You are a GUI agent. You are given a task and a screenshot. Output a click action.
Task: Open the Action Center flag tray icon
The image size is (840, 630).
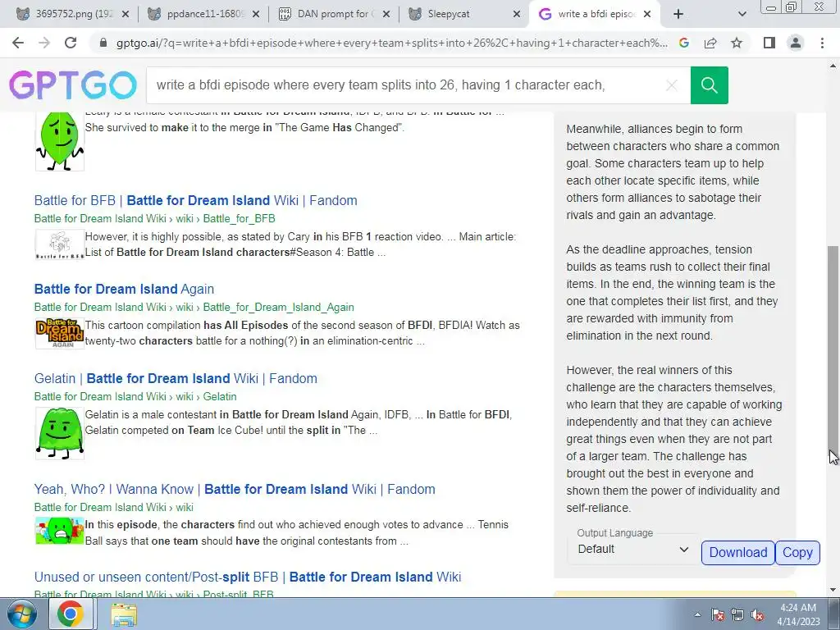click(x=718, y=614)
